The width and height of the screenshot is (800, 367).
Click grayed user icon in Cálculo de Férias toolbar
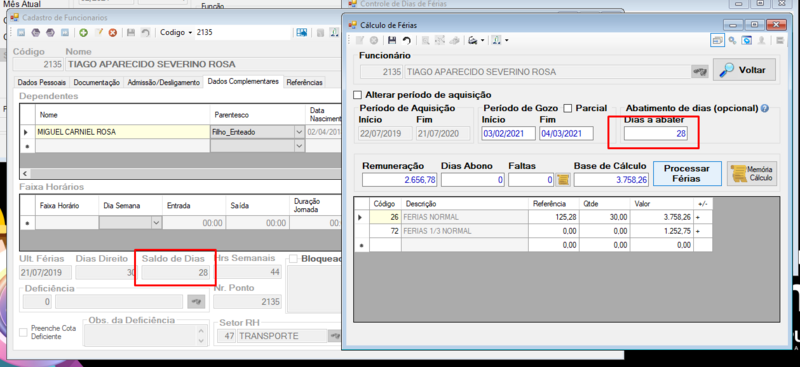click(x=761, y=40)
